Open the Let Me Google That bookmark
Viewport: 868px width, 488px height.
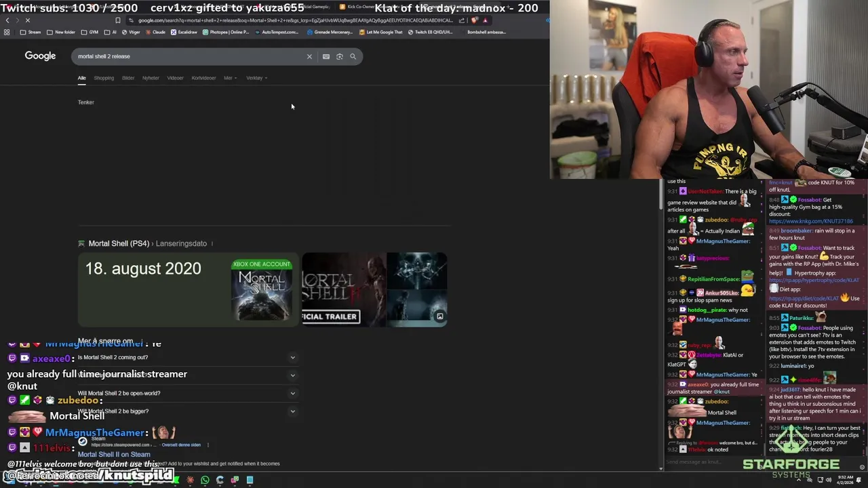click(x=381, y=32)
